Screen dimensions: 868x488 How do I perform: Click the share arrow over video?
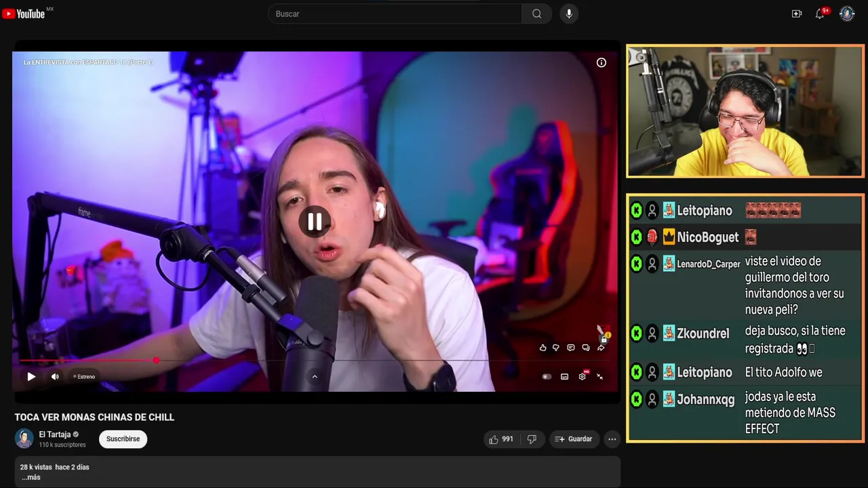pyautogui.click(x=601, y=348)
